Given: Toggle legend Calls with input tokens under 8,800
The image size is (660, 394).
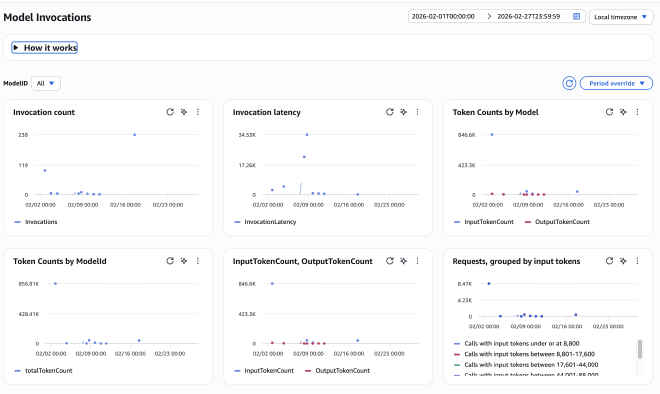Looking at the screenshot, I should pyautogui.click(x=517, y=343).
